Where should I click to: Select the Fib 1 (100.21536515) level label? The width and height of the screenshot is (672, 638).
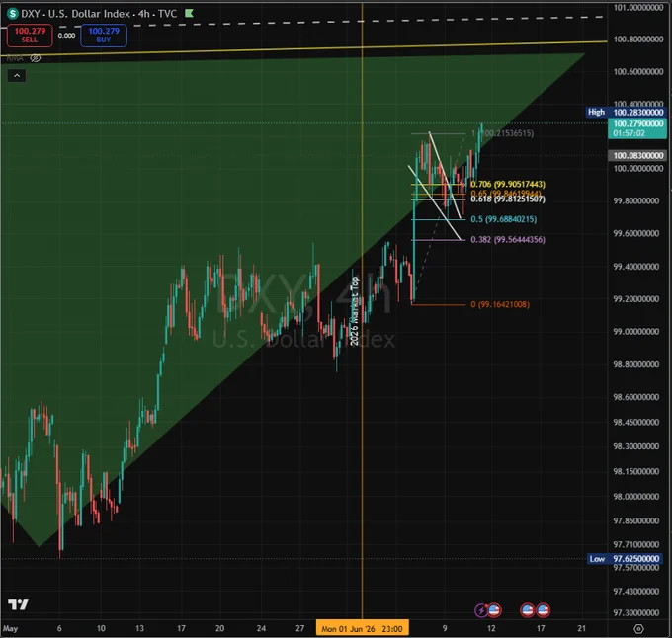tap(502, 133)
